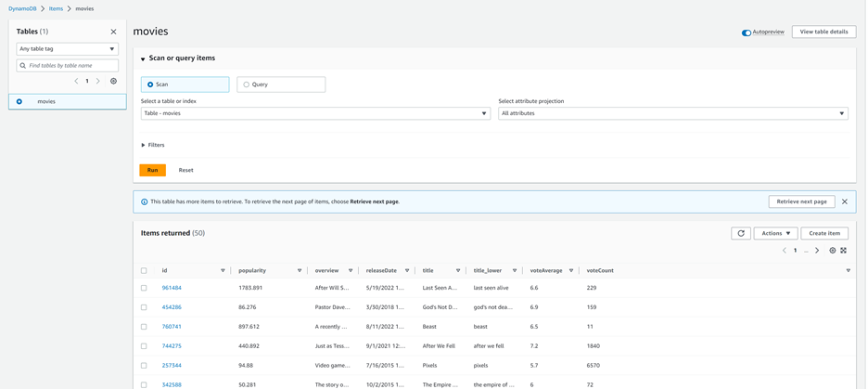Viewport: 868px width, 389px height.
Task: Go to previous items page chevron
Action: (x=785, y=251)
